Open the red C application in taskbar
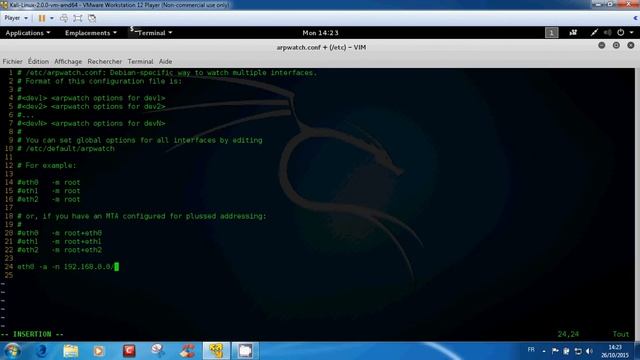 coord(129,351)
